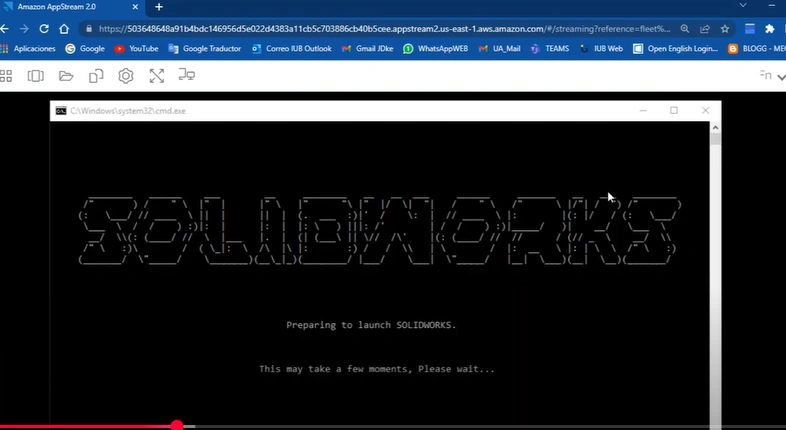Screen dimensions: 786x430
Task: Select the Amazon AppStream 2.0 tab
Action: point(73,7)
